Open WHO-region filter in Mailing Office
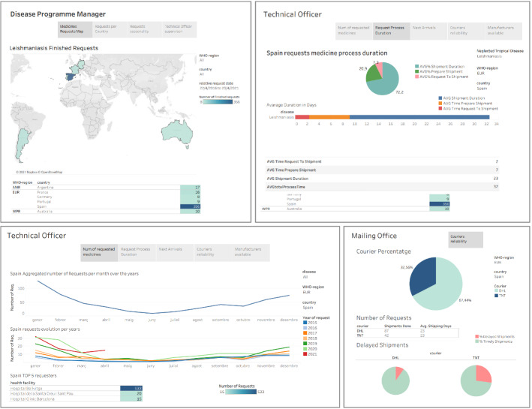Image resolution: width=532 pixels, height=409 pixels. click(x=503, y=260)
